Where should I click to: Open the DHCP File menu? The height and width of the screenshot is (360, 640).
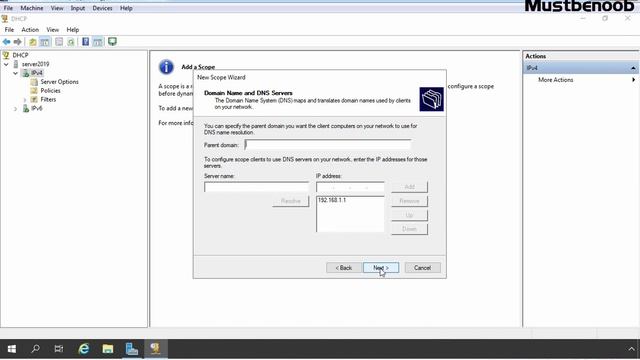coord(9,30)
